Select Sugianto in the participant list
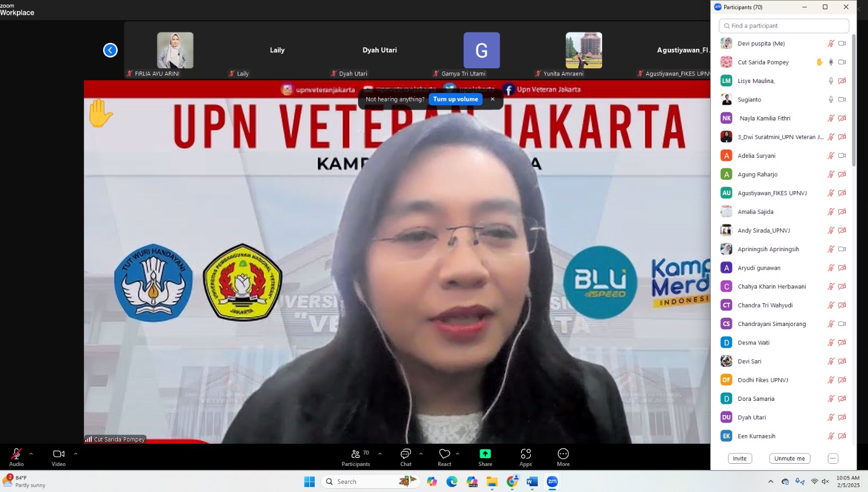This screenshot has height=492, width=868. (749, 100)
